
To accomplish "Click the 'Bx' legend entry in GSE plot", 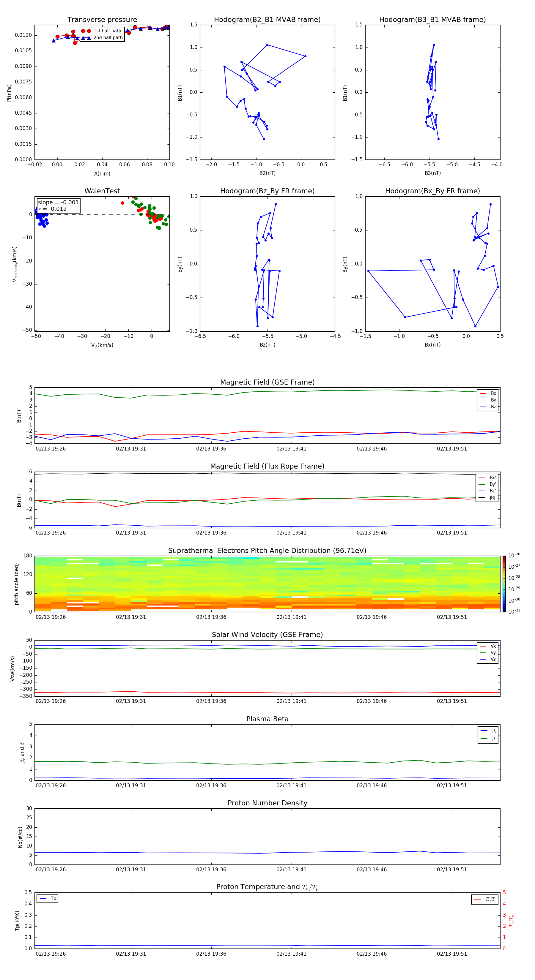I will pyautogui.click(x=488, y=393).
